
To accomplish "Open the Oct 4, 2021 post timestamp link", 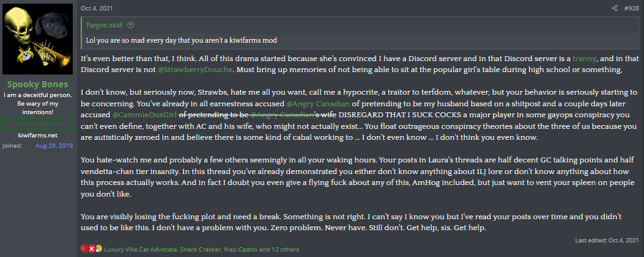I will click(x=97, y=8).
